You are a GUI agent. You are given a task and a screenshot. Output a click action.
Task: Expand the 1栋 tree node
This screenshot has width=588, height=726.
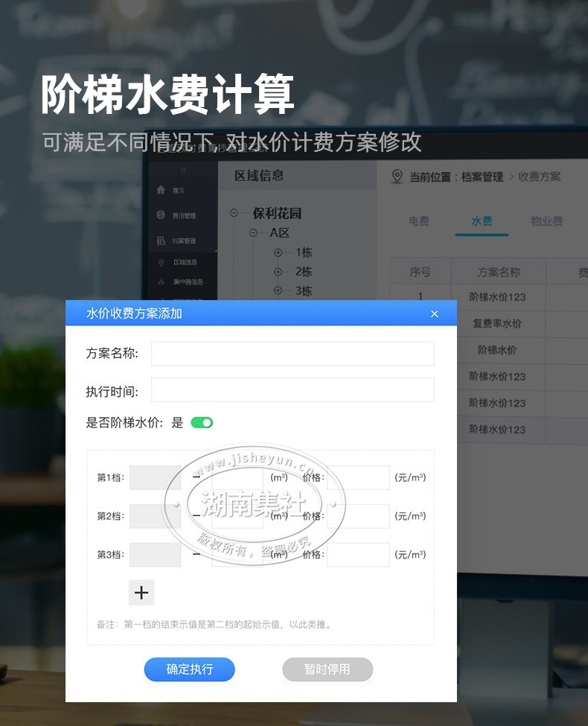pos(278,252)
